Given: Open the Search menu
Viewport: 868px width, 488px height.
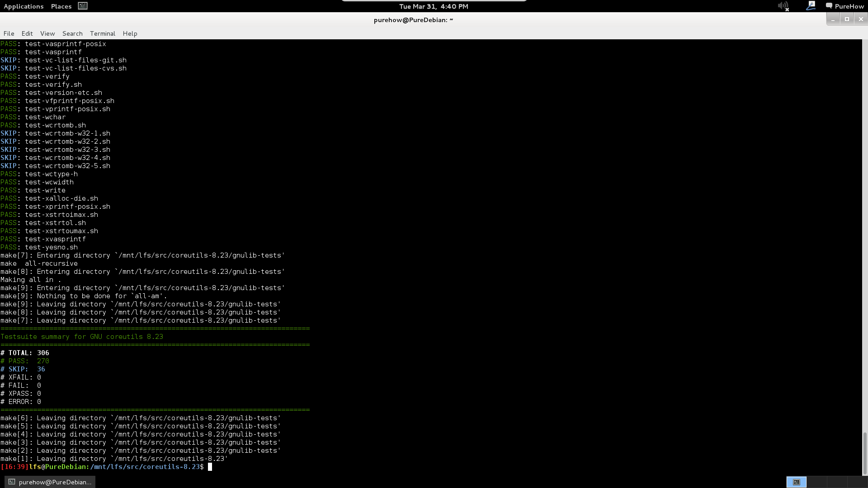Looking at the screenshot, I should tap(72, 33).
